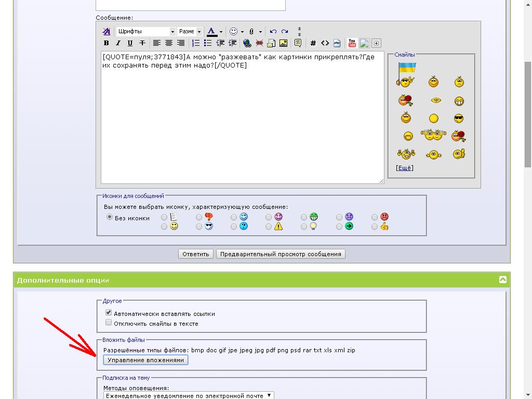
Task: Increase indent of text
Action: (232, 43)
